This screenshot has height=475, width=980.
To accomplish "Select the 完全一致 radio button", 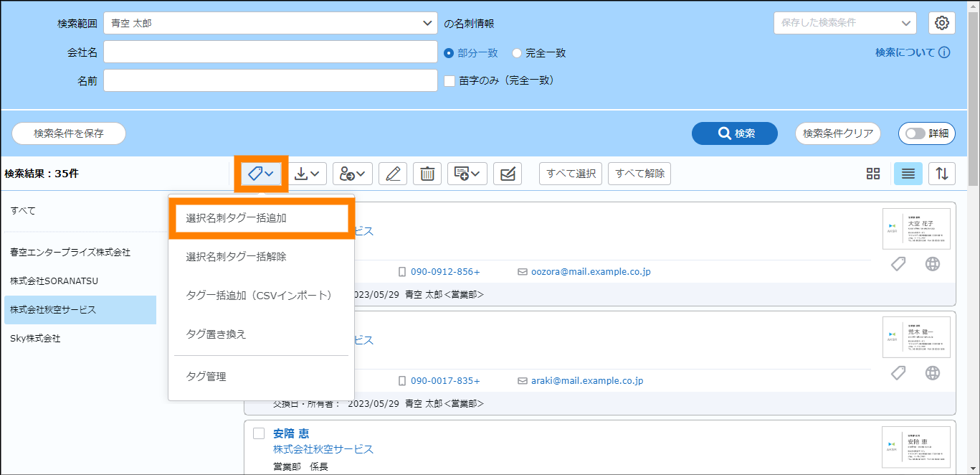I will (x=517, y=53).
